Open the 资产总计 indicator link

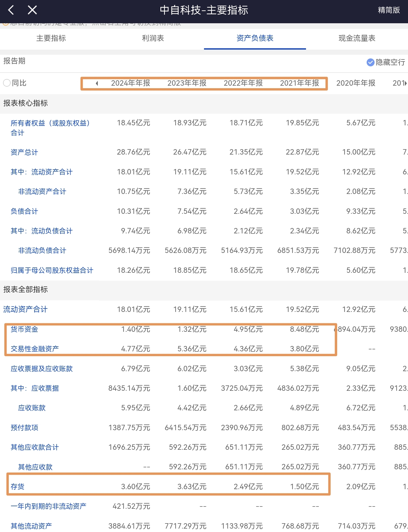[24, 152]
